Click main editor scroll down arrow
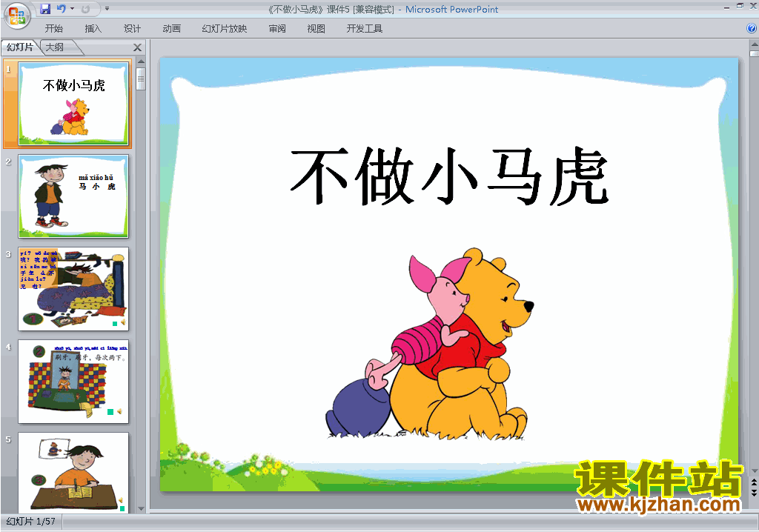 pos(754,471)
